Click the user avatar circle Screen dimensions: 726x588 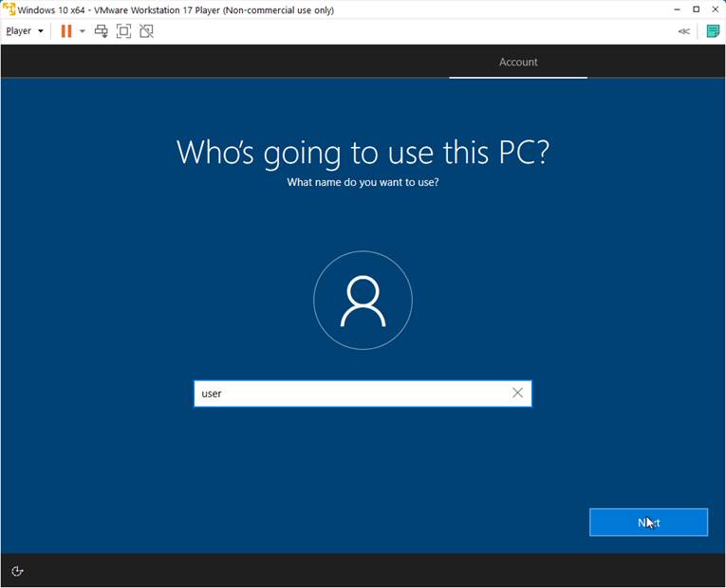coord(363,301)
